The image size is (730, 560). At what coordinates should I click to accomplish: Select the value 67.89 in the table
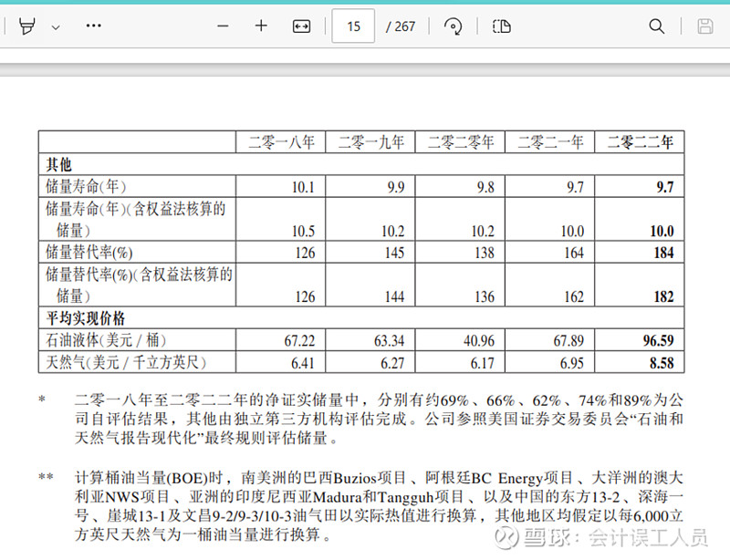pyautogui.click(x=568, y=341)
